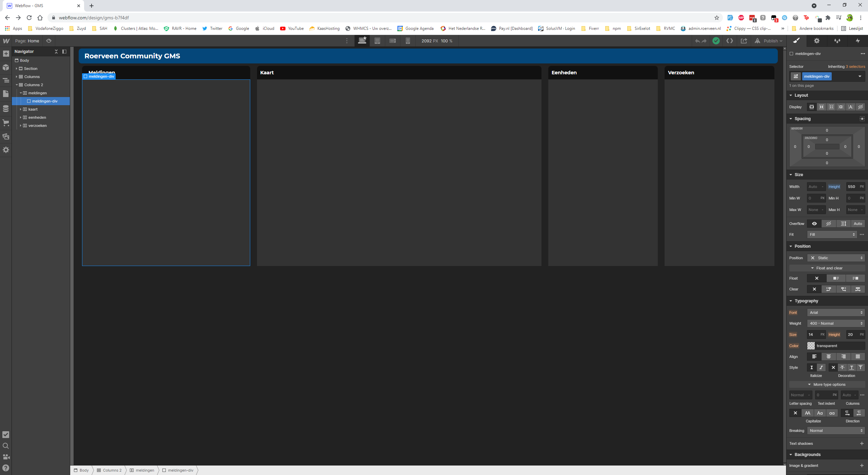This screenshot has height=475, width=868.
Task: Open the Assets panel icon
Action: coord(6,136)
